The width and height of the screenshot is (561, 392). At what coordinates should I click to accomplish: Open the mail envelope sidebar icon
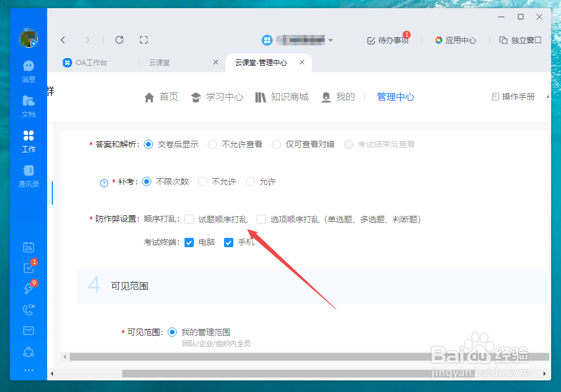coord(29,330)
